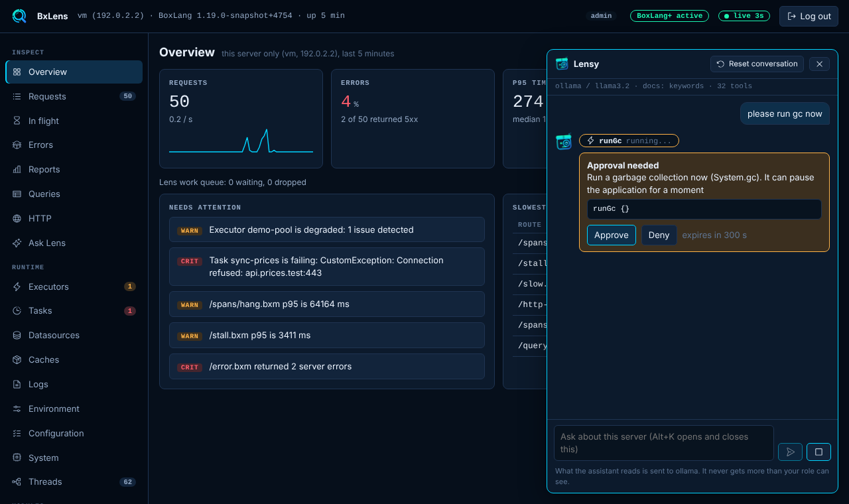Click the Datasources database icon
Image resolution: width=849 pixels, height=504 pixels.
(x=17, y=335)
